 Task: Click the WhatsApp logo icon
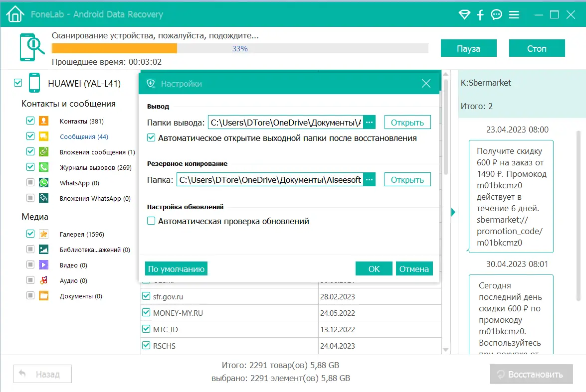tap(44, 183)
